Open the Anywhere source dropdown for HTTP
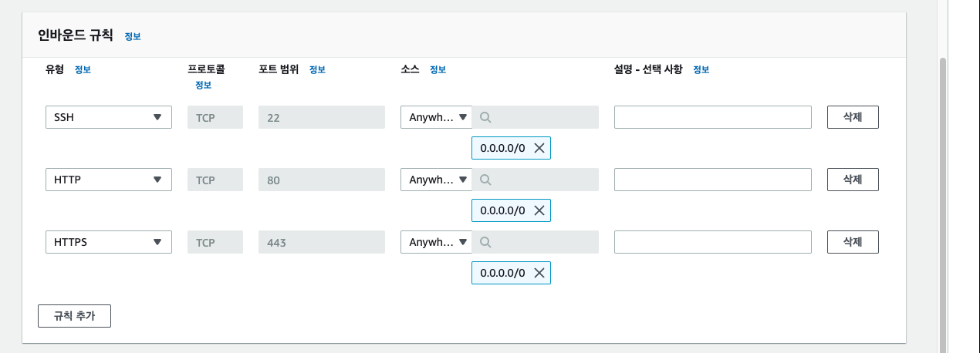Image resolution: width=980 pixels, height=353 pixels. 436,180
